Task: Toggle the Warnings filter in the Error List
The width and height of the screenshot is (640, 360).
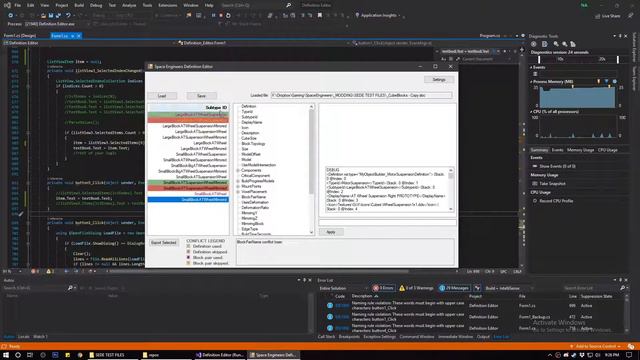Action: pos(416,288)
